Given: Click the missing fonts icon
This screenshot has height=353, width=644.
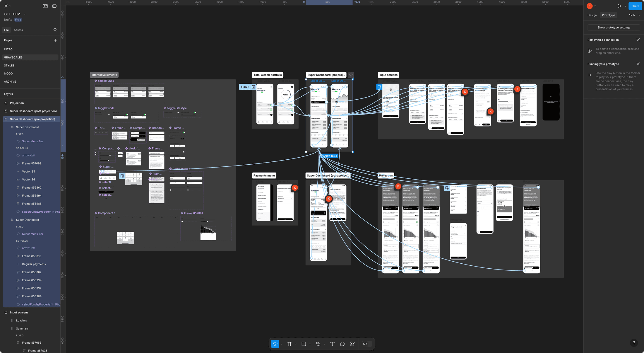Looking at the screenshot, I should (45, 6).
